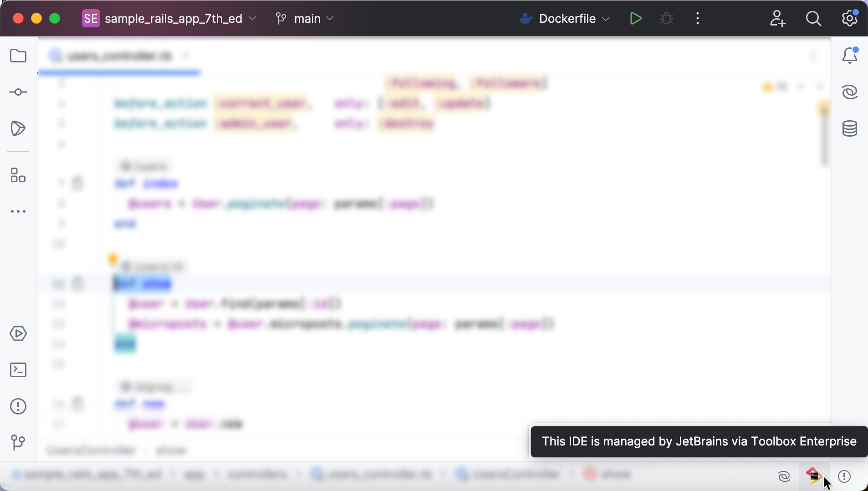Open the Project tool window
This screenshot has width=868, height=491.
pos(18,56)
